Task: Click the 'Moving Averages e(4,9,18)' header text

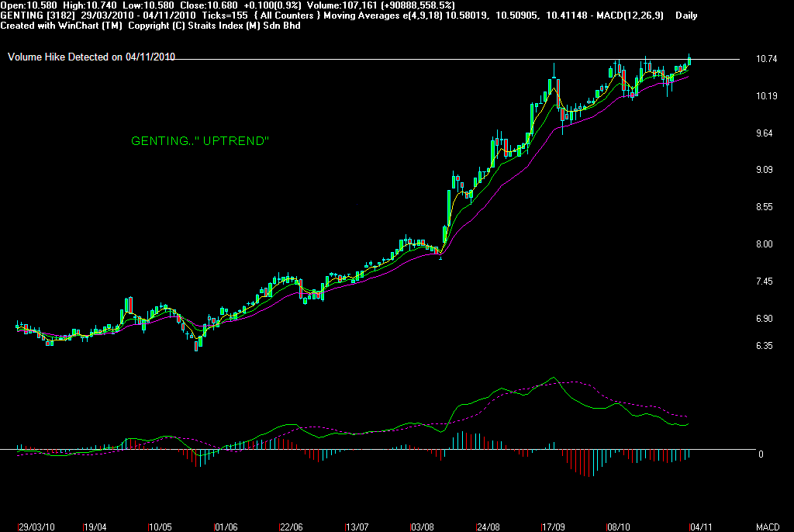Action: pos(383,16)
